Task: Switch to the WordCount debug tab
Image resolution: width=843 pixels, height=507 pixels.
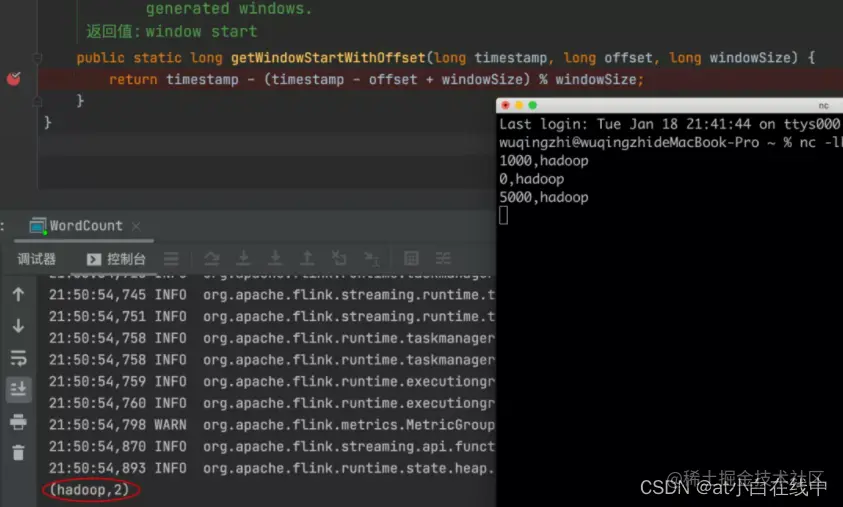Action: (86, 226)
